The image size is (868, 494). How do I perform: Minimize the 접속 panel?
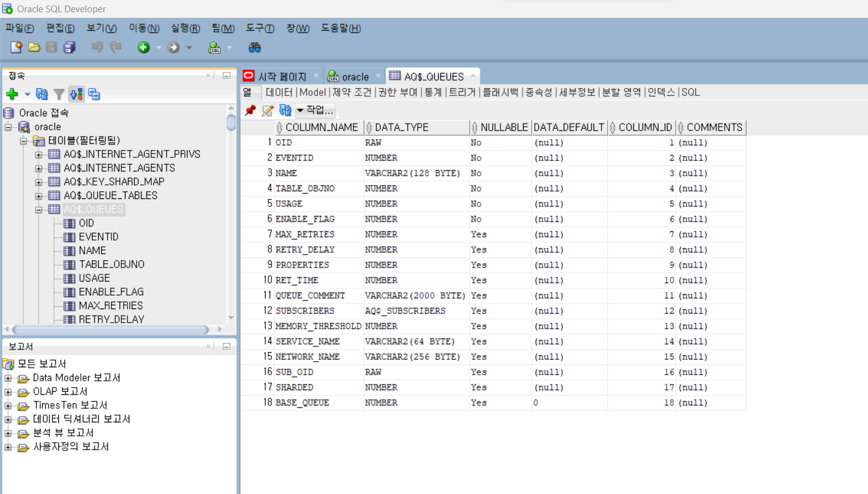[x=226, y=76]
